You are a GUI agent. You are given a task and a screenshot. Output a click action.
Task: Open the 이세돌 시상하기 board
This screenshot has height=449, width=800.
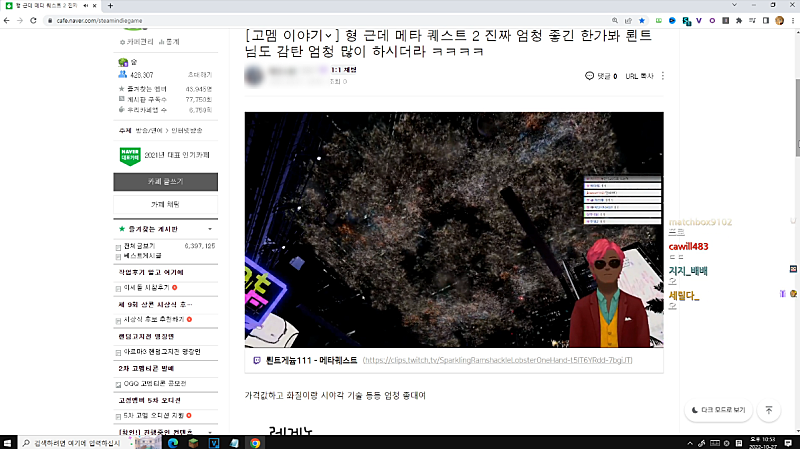[146, 288]
